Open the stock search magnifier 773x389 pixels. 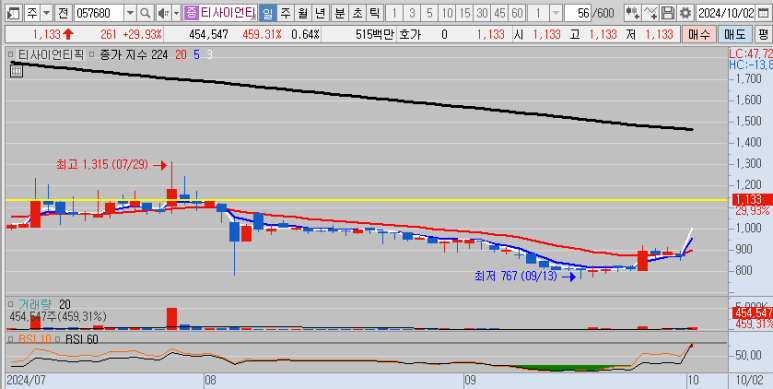point(145,13)
